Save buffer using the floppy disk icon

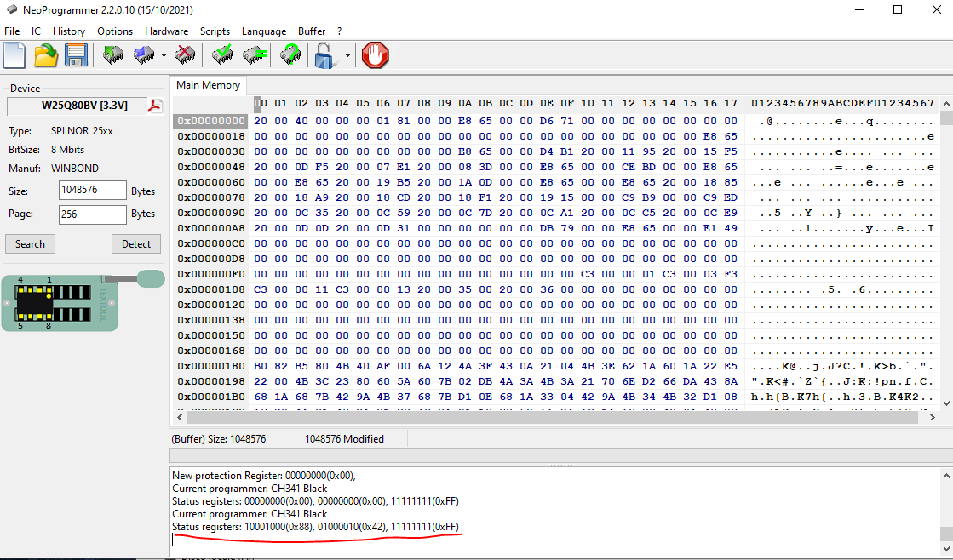click(x=77, y=56)
